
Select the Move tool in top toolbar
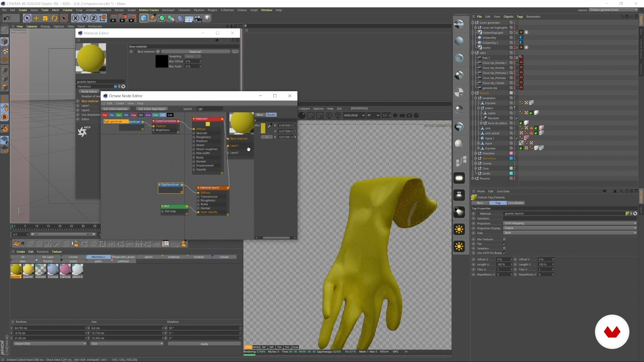(36, 18)
